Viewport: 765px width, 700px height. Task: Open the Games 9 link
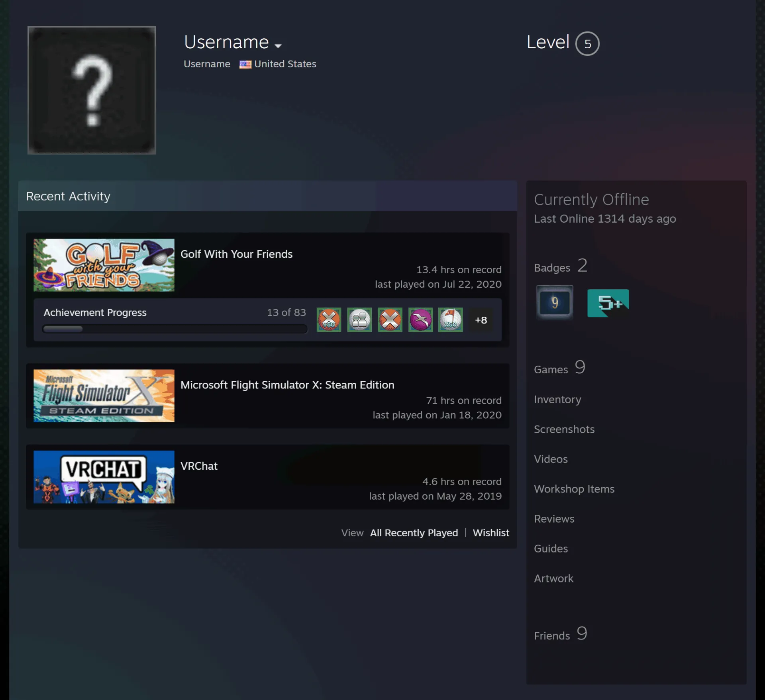[560, 368]
